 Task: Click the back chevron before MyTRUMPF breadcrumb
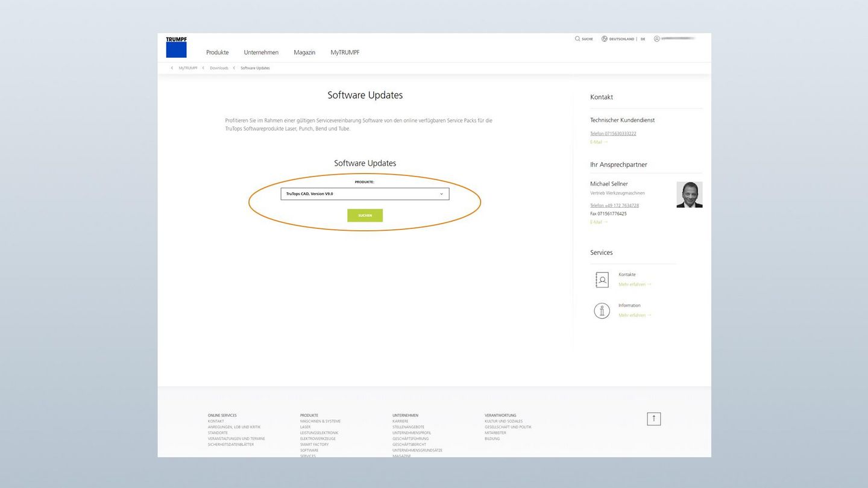point(172,67)
